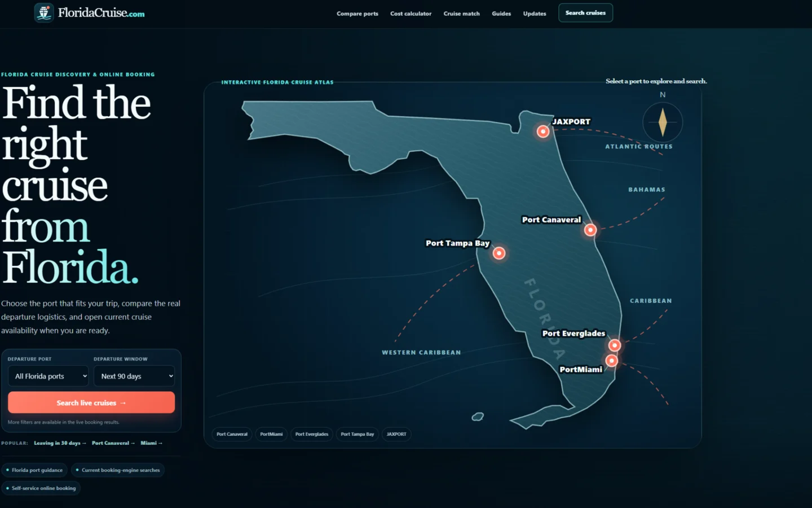Image resolution: width=812 pixels, height=508 pixels.
Task: Click the PortMiami chip below map
Action: click(271, 434)
